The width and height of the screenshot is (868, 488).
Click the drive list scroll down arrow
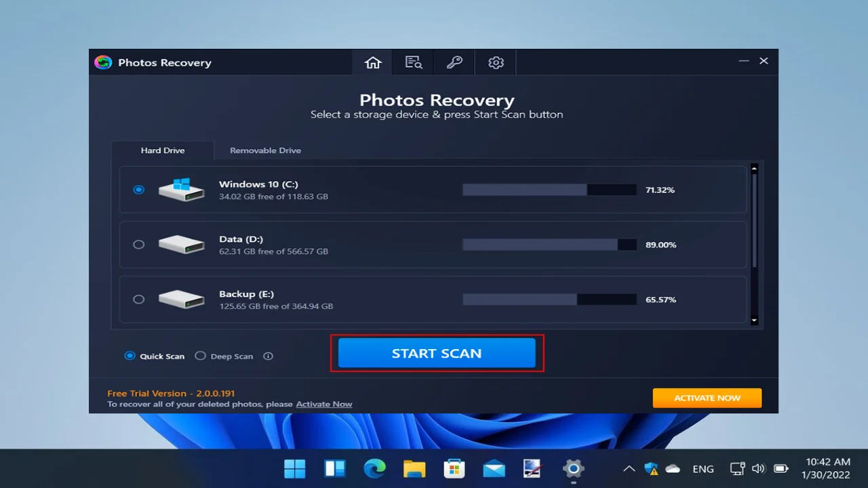coord(754,320)
